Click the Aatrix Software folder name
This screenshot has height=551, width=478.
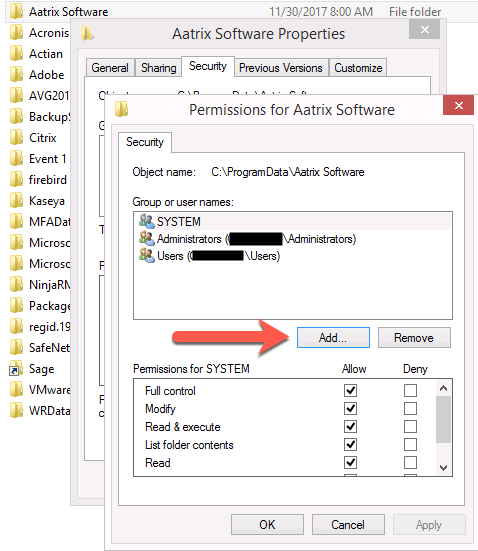click(x=69, y=12)
